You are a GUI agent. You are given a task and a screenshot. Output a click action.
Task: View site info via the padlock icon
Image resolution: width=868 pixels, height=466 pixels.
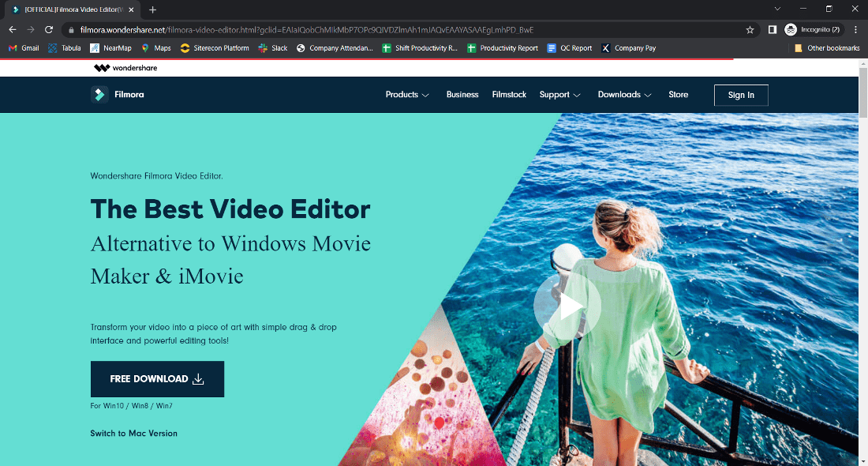tap(71, 30)
